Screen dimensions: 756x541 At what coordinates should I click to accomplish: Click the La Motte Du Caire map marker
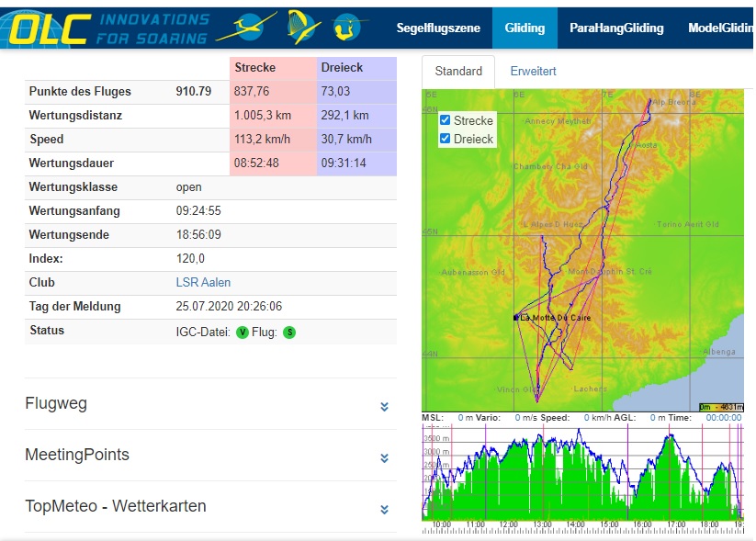pos(517,317)
